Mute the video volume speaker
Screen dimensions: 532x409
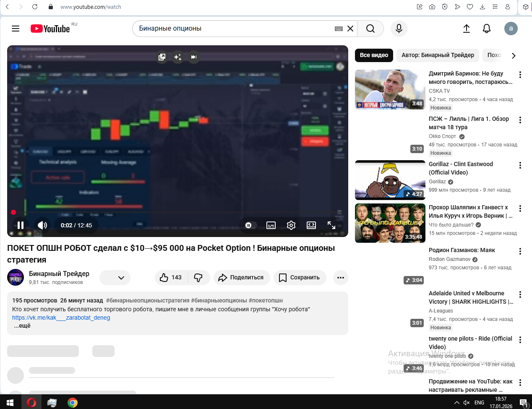tap(42, 225)
